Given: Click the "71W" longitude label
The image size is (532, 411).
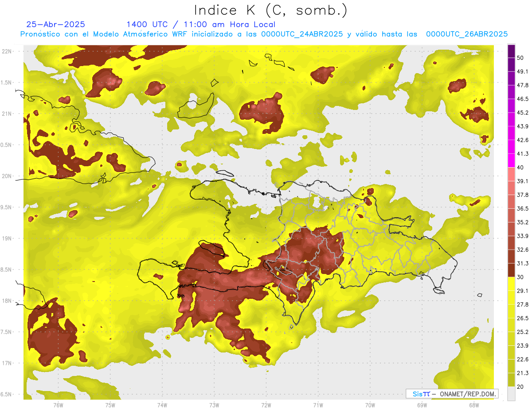Looking at the screenshot, I should pyautogui.click(x=318, y=405).
